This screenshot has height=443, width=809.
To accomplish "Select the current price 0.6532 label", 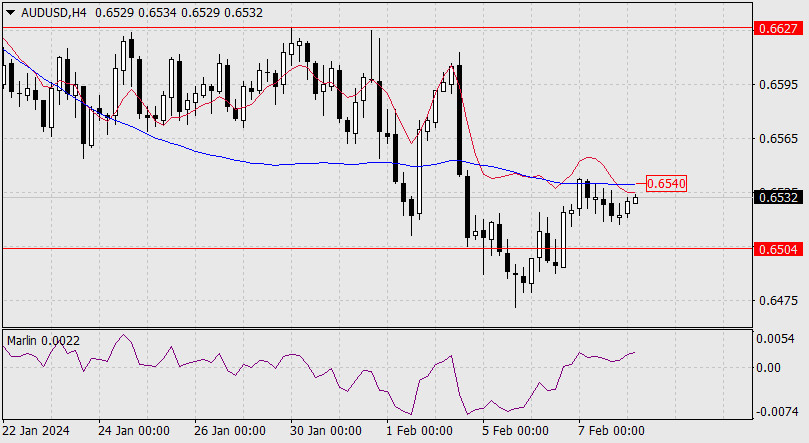I will (778, 198).
